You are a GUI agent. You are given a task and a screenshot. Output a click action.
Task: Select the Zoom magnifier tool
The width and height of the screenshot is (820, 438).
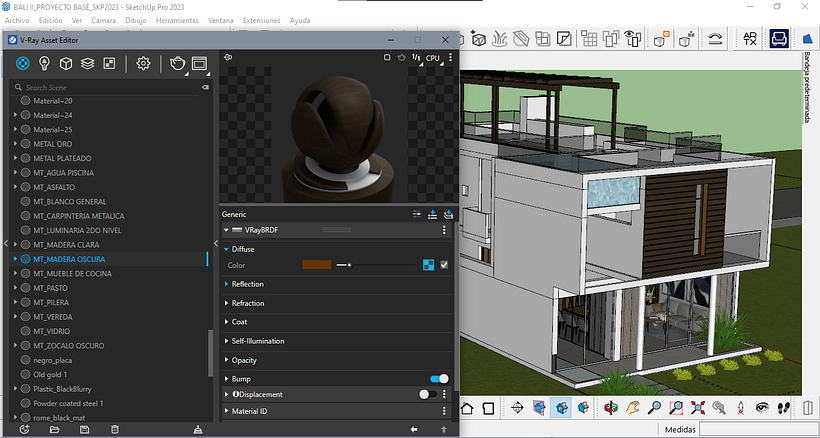click(x=654, y=407)
